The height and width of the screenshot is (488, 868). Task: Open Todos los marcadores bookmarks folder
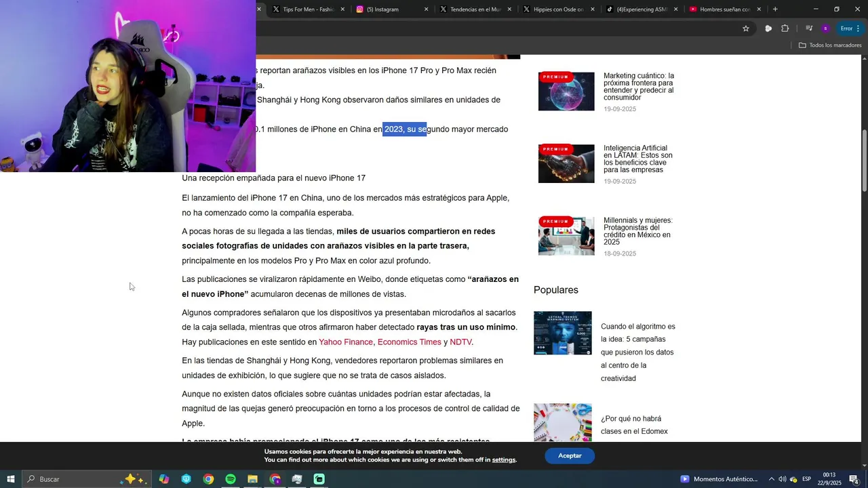(830, 45)
